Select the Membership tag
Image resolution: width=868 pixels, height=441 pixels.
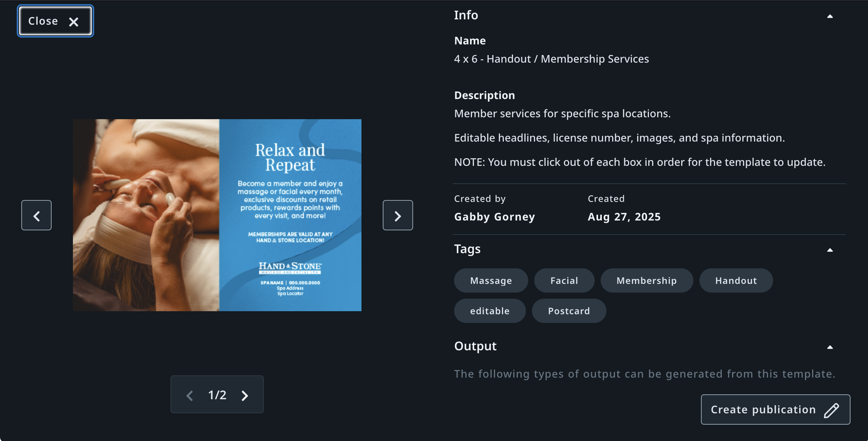pyautogui.click(x=647, y=281)
